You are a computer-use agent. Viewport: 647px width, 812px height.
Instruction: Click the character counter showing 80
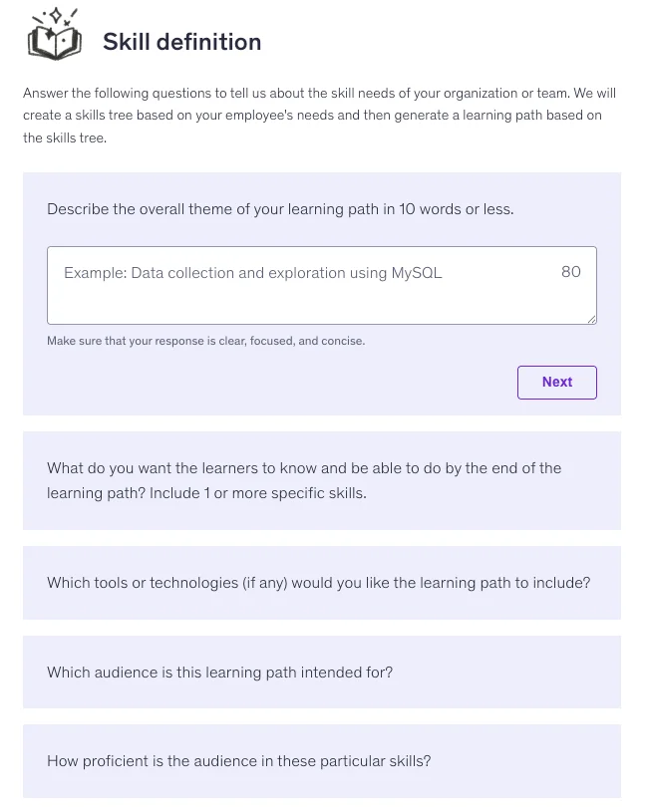(x=570, y=272)
